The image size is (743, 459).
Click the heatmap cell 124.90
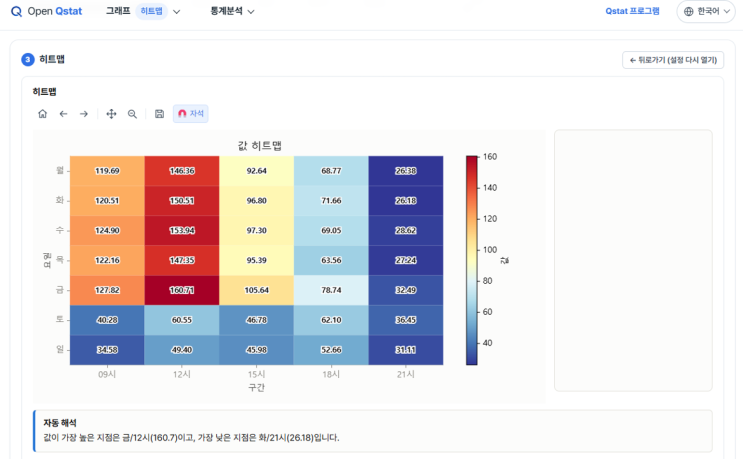[x=107, y=230]
